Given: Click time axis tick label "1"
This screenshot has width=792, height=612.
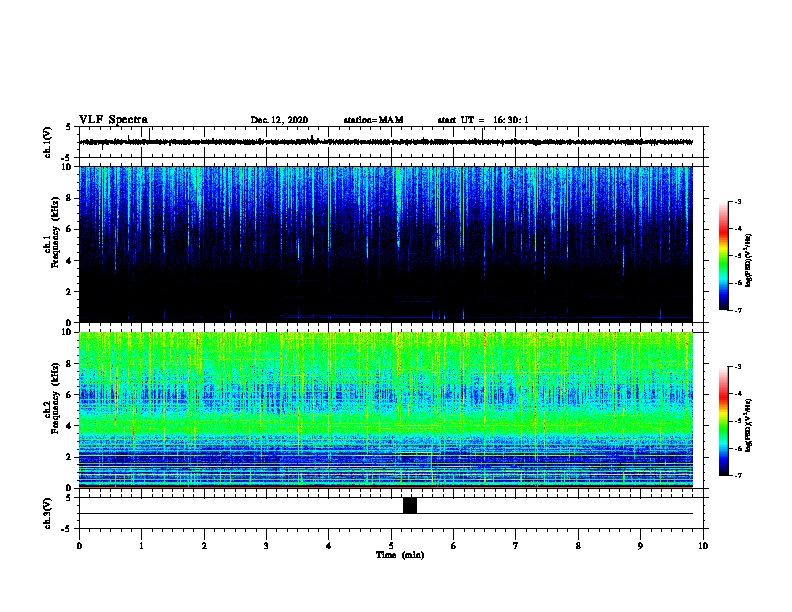Looking at the screenshot, I should [x=141, y=546].
